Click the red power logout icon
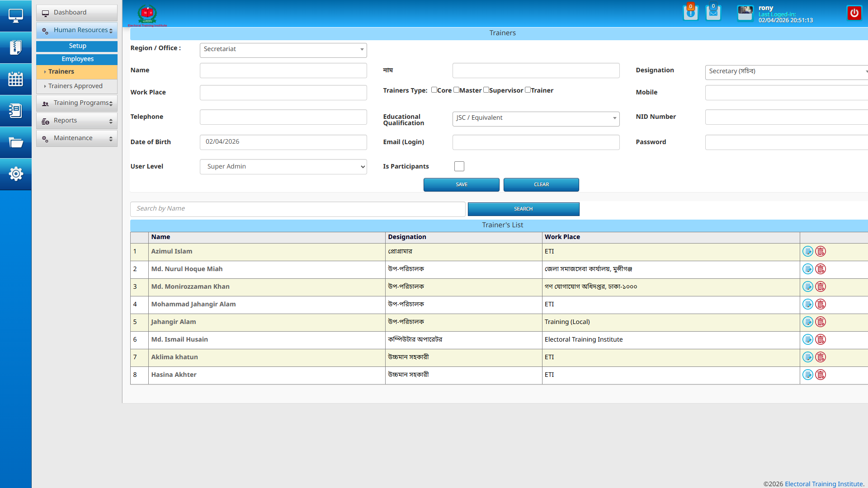Screen dimensions: 868x488 click(854, 13)
